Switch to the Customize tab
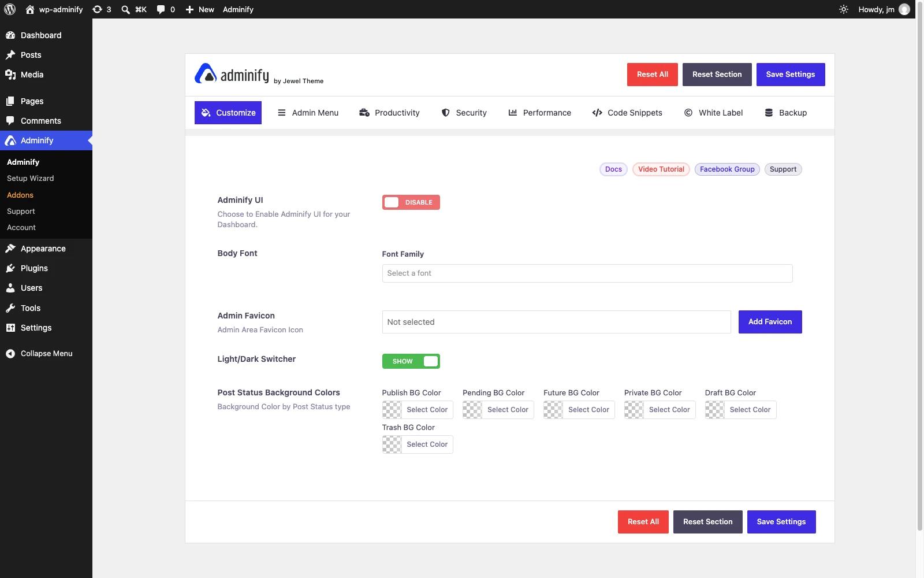The height and width of the screenshot is (578, 924). [228, 113]
